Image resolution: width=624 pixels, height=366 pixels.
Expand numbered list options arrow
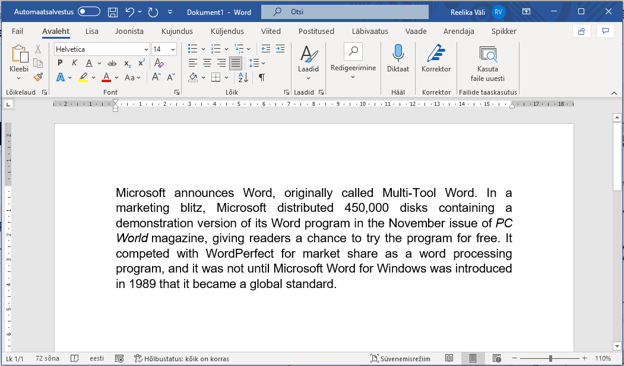[226, 49]
